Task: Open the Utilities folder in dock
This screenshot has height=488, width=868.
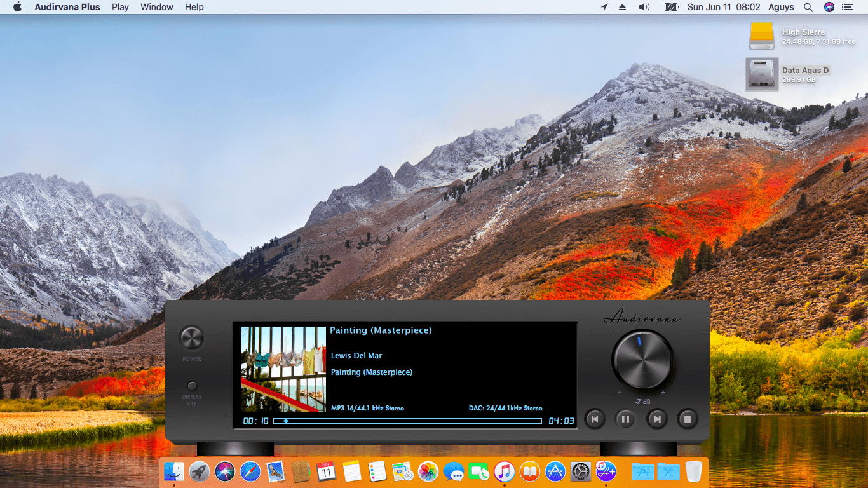Action: coord(668,471)
